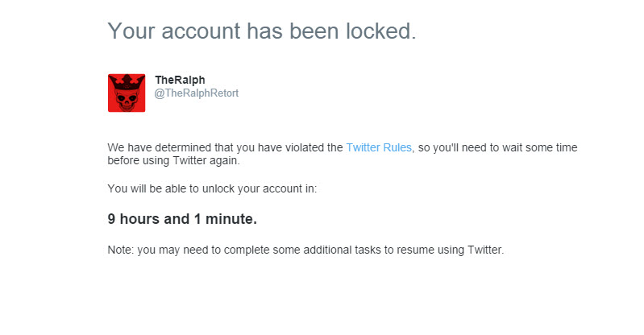The image size is (644, 335).
Task: Click the crown on the skull avatar
Action: point(127,82)
